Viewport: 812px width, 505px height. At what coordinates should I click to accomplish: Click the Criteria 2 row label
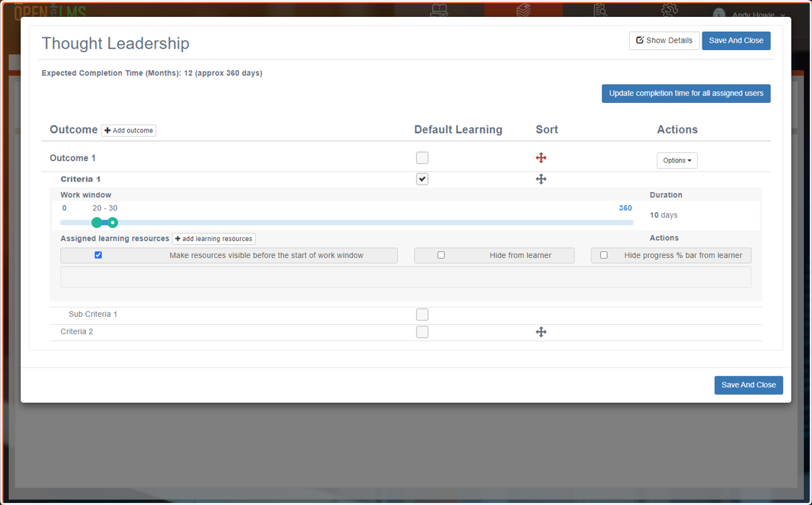click(x=76, y=332)
